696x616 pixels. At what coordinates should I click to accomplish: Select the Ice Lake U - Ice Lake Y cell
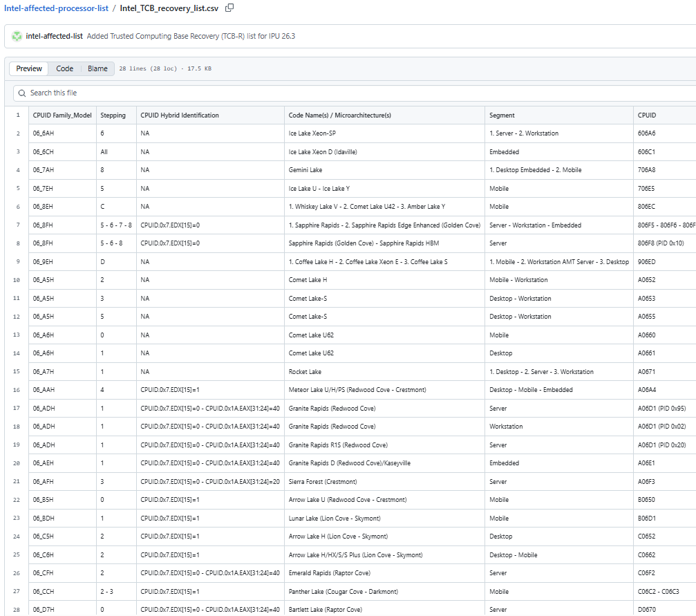pyautogui.click(x=384, y=189)
